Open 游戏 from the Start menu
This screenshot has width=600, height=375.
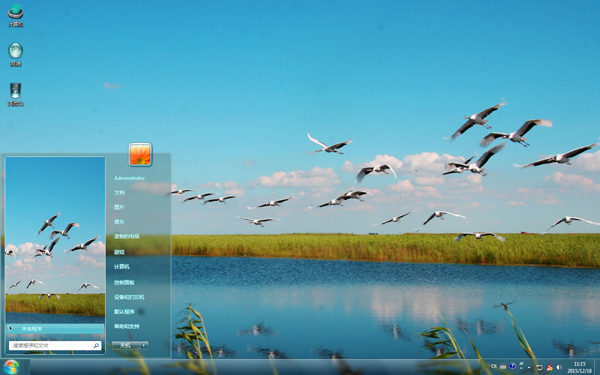click(119, 252)
